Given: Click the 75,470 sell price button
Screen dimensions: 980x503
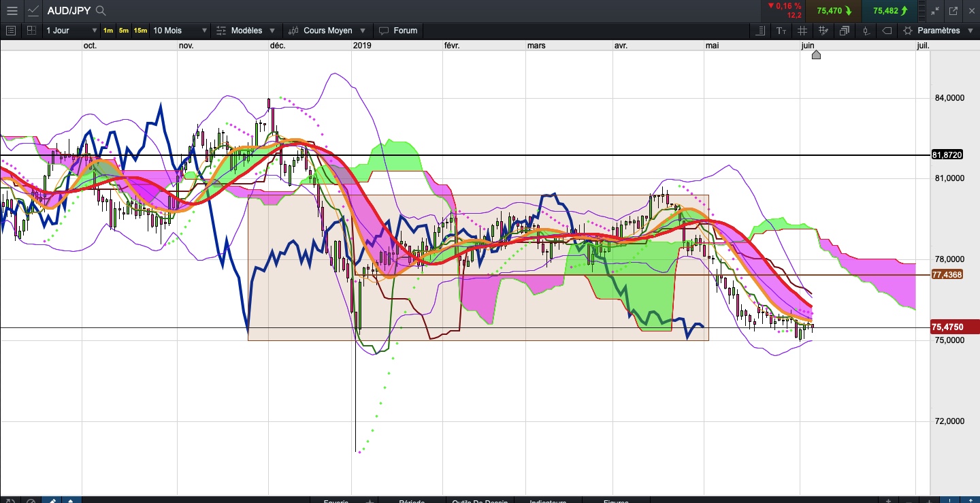Looking at the screenshot, I should (x=834, y=11).
